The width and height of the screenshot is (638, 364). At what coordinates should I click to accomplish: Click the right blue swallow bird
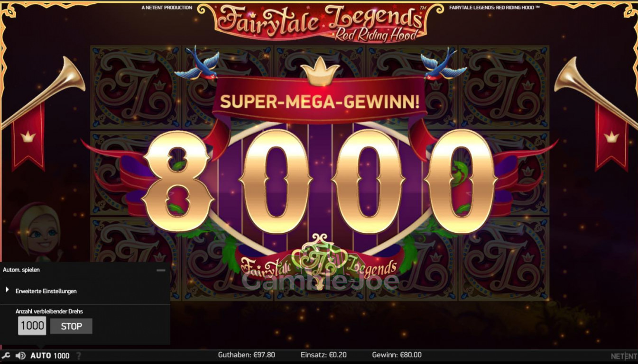443,65
